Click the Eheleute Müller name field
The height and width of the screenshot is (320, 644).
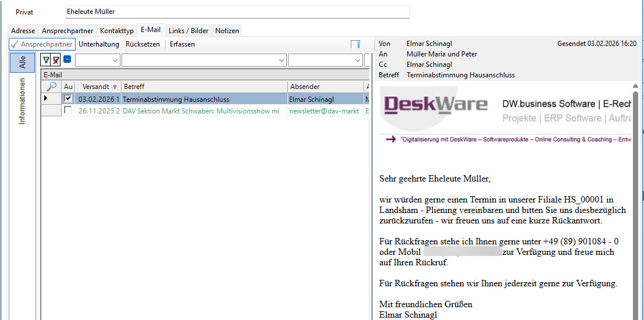pos(237,12)
